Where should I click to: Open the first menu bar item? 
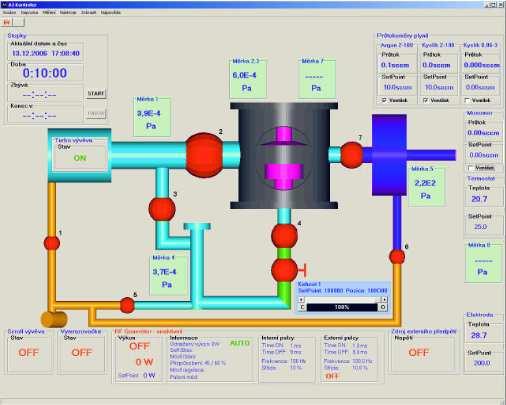coord(9,12)
